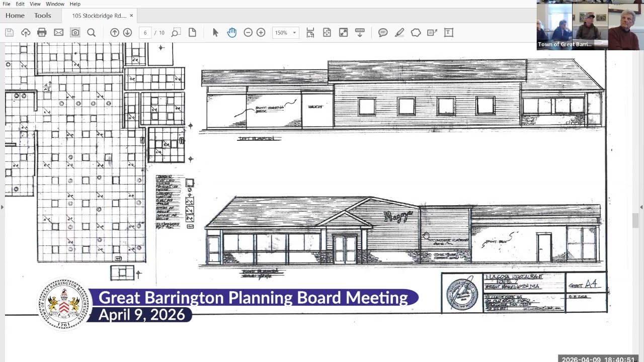The width and height of the screenshot is (644, 362).
Task: Send file by email envelope icon
Action: click(58, 33)
